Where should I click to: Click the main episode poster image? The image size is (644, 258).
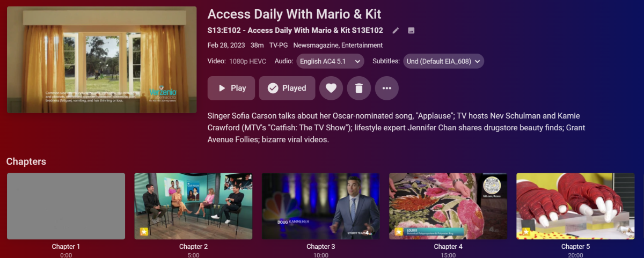click(102, 60)
